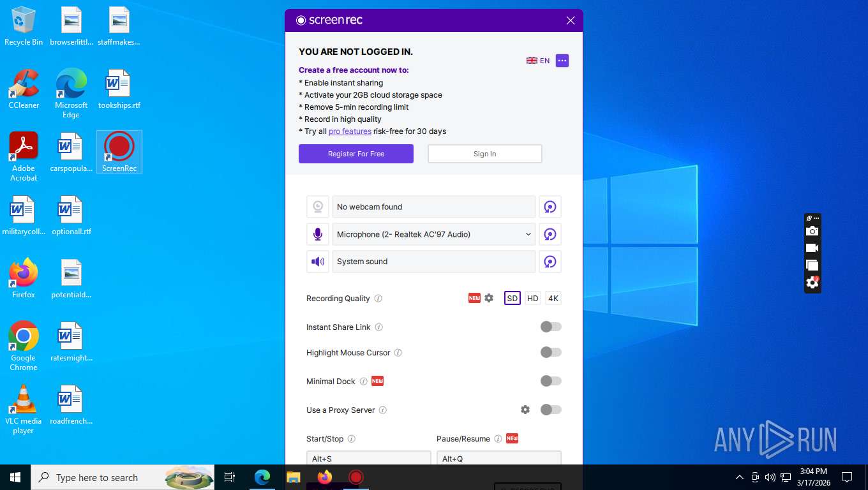Image resolution: width=868 pixels, height=490 pixels.
Task: Show info for Minimal Dock
Action: [x=364, y=382]
